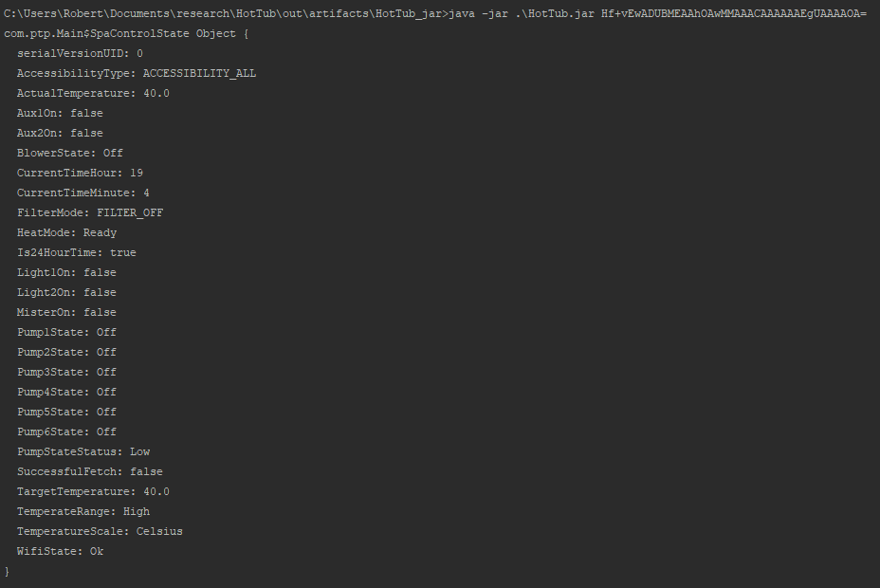The width and height of the screenshot is (880, 588).
Task: Click the ActualTemperature 40.0 line
Action: tap(93, 93)
